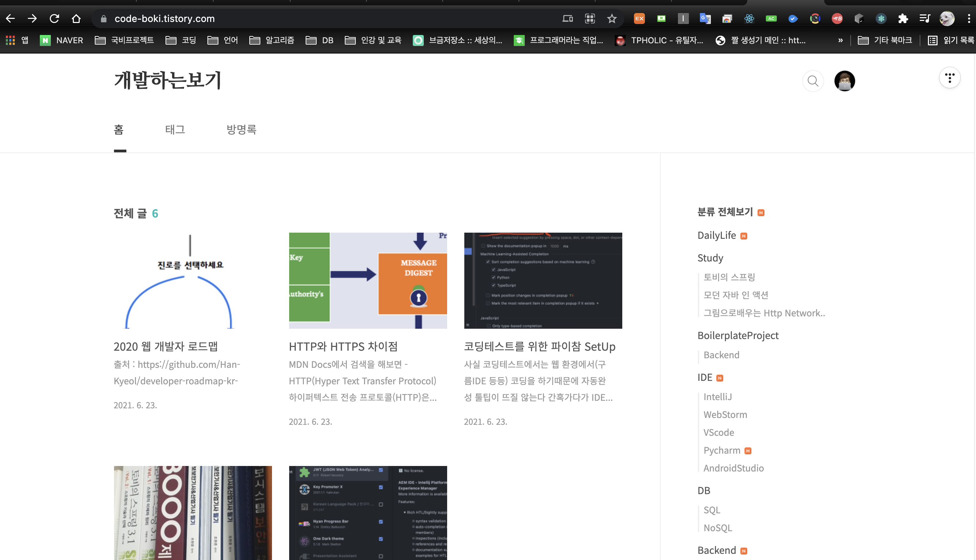
Task: Go to the browser home page
Action: (76, 19)
